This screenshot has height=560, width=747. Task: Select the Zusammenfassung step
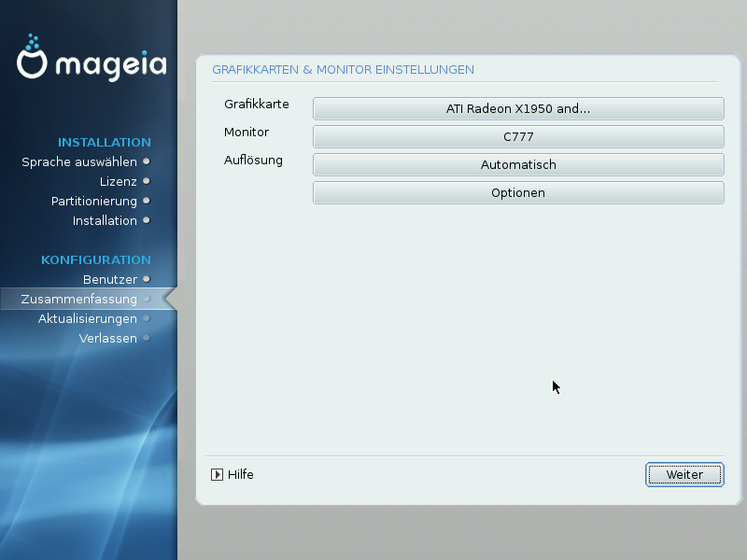(x=79, y=299)
